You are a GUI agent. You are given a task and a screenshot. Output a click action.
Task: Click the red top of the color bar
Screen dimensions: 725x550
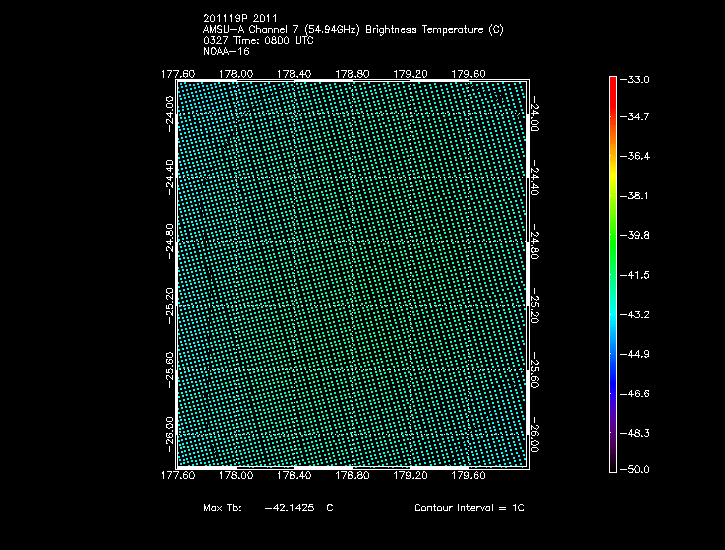click(x=612, y=82)
